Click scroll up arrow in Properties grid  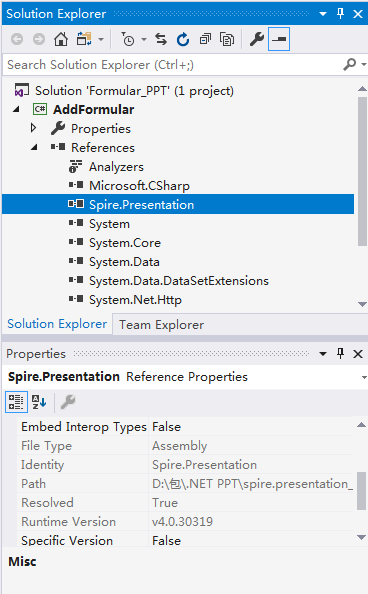coord(362,425)
